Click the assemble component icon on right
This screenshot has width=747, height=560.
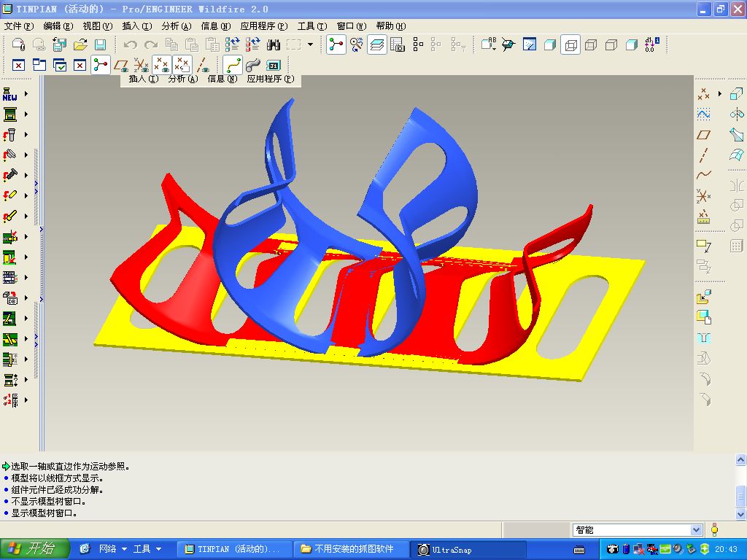[x=704, y=297]
